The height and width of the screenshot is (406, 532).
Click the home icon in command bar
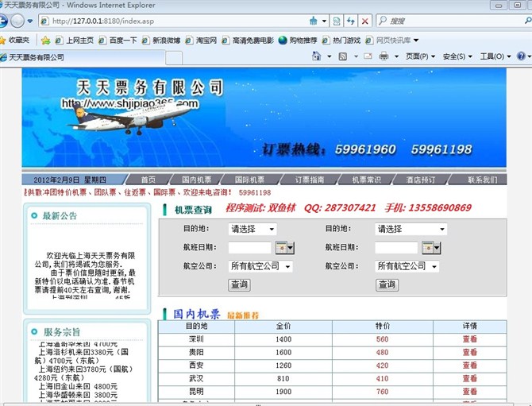(318, 56)
